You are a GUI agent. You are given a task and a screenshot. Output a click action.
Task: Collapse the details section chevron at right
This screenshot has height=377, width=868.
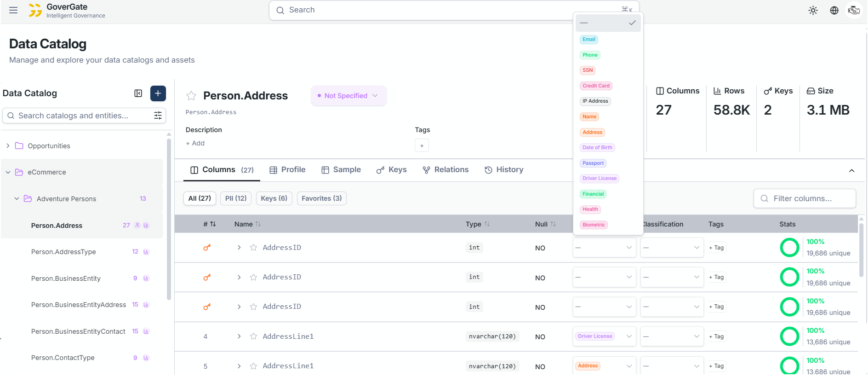click(x=851, y=171)
